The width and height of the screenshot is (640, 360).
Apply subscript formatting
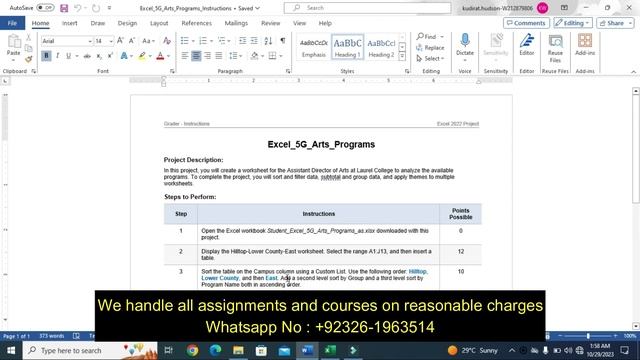tap(99, 56)
